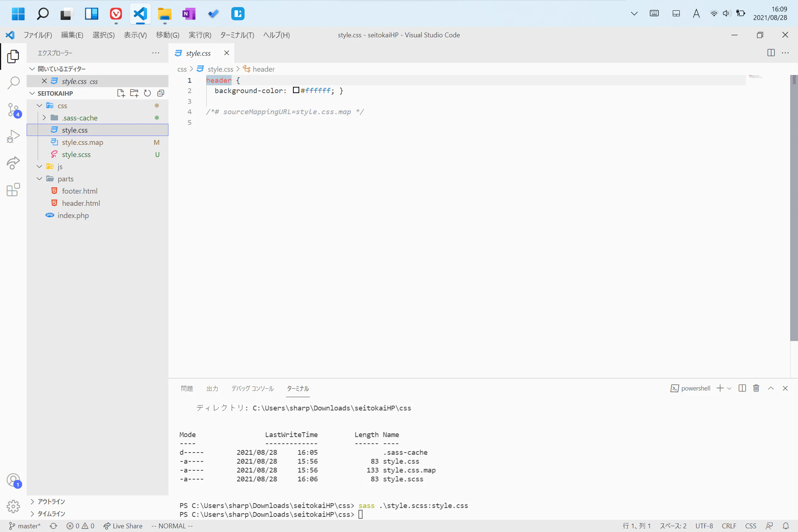Add a new terminal with plus icon

[720, 388]
